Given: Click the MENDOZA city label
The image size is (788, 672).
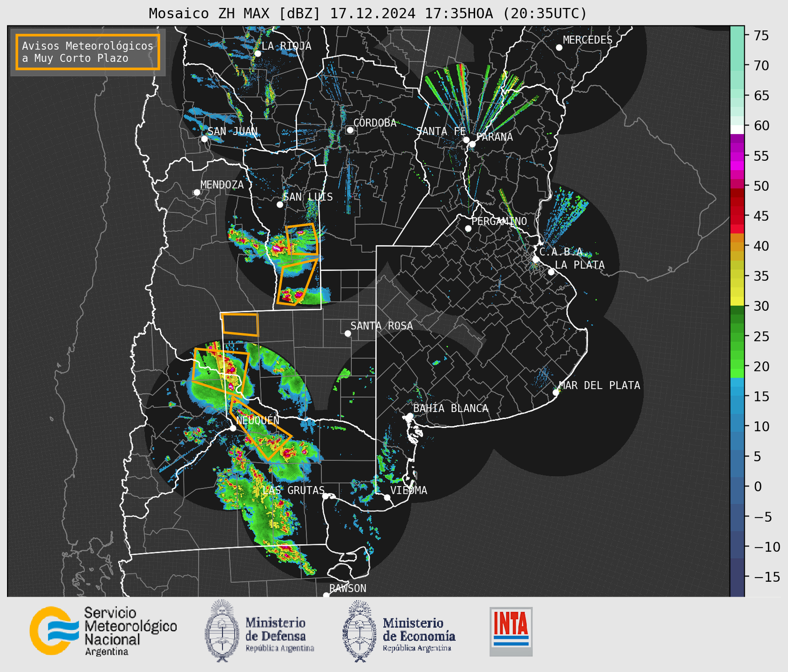Looking at the screenshot, I should tap(222, 185).
